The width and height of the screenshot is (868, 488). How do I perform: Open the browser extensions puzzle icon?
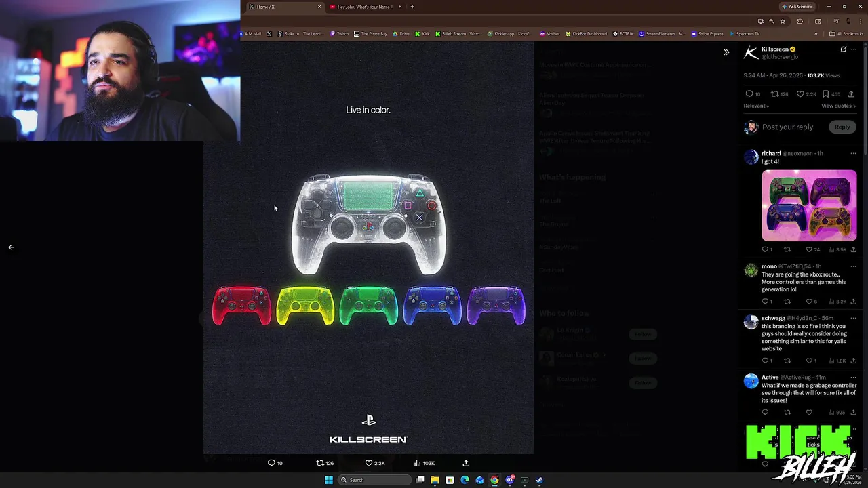pyautogui.click(x=800, y=21)
